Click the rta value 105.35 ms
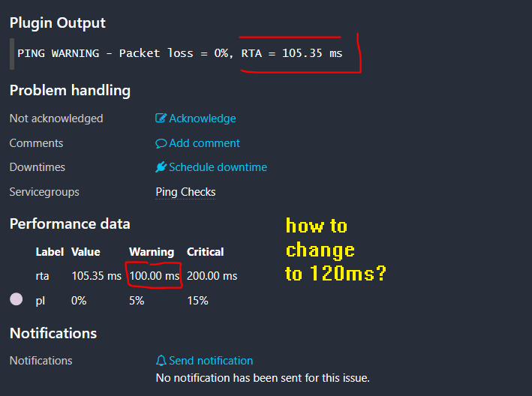This screenshot has width=532, height=396. pos(96,276)
